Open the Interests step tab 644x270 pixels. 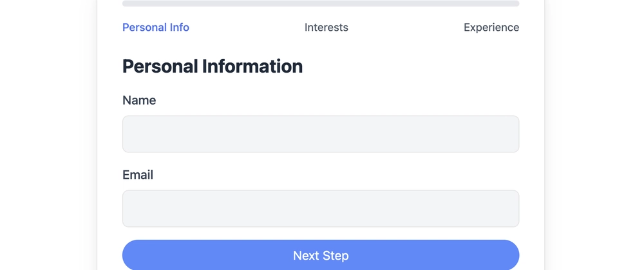(326, 28)
